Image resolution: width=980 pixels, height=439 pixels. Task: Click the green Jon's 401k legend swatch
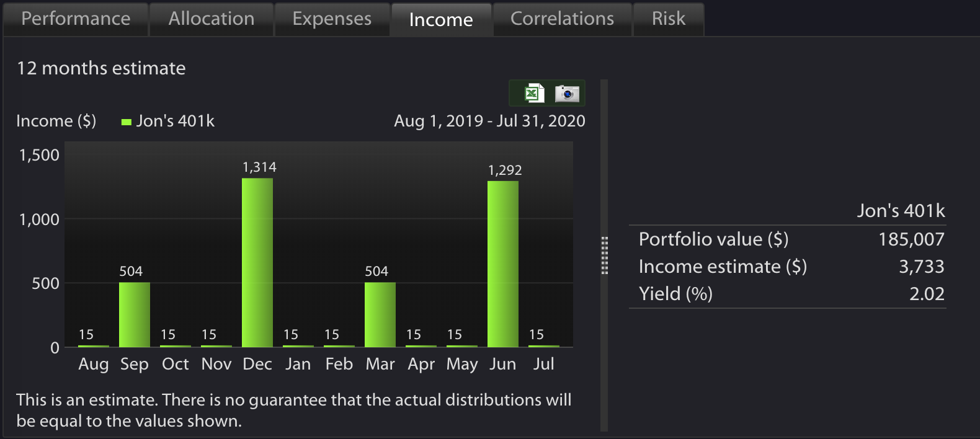click(x=127, y=122)
